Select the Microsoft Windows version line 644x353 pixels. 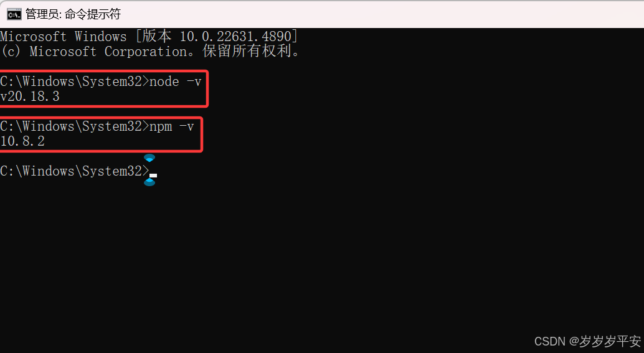[x=149, y=36]
